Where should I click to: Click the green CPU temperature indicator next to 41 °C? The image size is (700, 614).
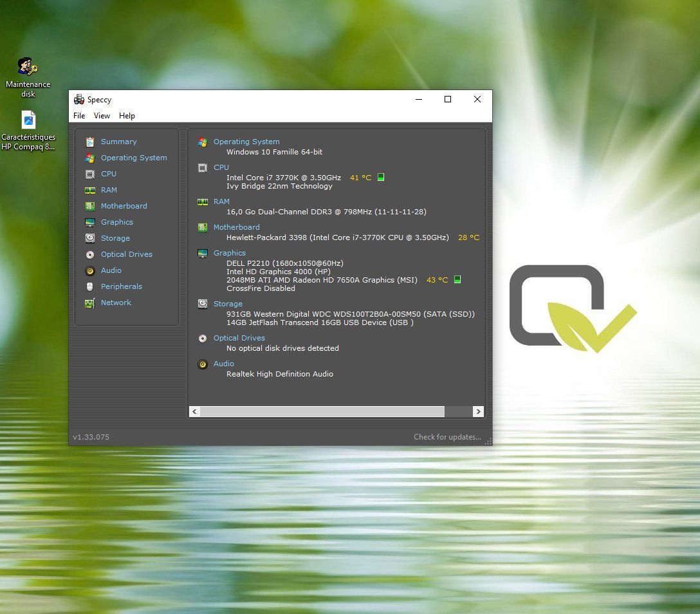381,177
